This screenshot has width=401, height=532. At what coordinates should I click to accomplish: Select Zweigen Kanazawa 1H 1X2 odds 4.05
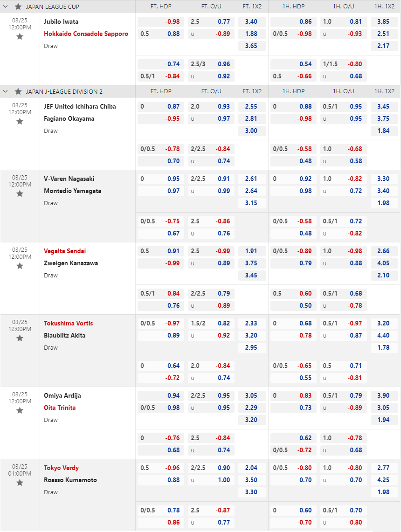click(384, 263)
